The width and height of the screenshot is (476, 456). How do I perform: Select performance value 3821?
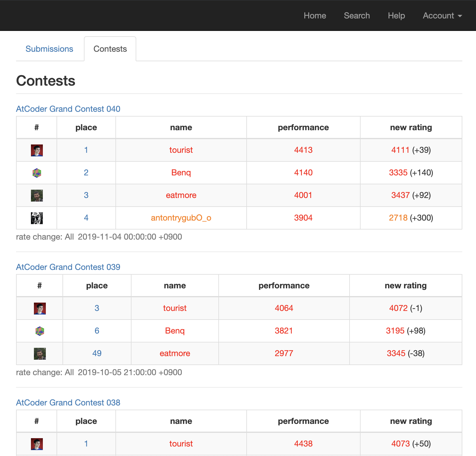click(x=284, y=331)
